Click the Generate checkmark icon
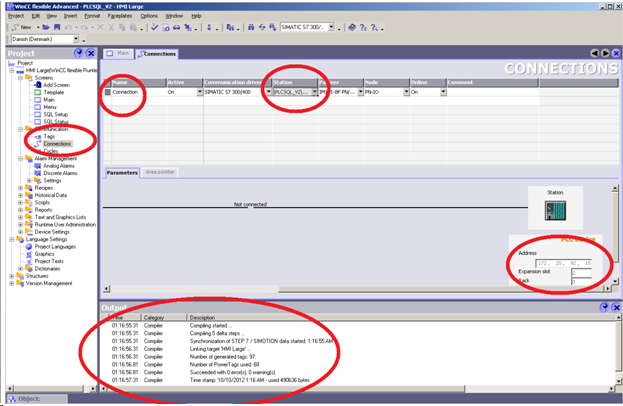This screenshot has width=623, height=406. (155, 27)
